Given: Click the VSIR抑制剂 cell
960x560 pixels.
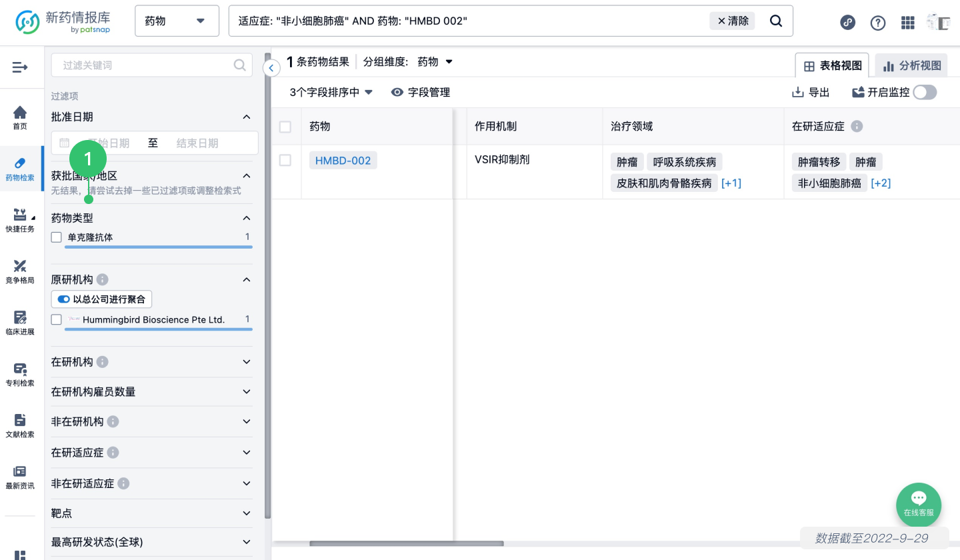Looking at the screenshot, I should click(502, 160).
